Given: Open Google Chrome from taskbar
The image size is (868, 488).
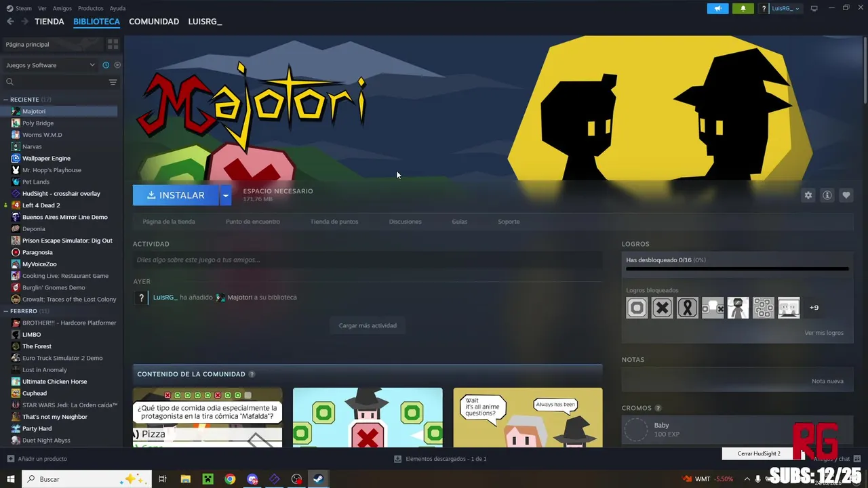Looking at the screenshot, I should [230, 479].
